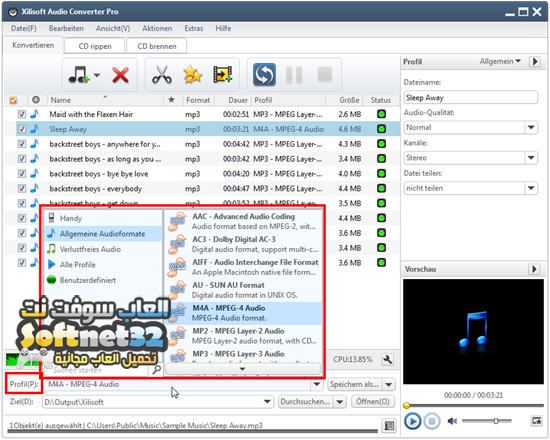The width and height of the screenshot is (550, 440).
Task: Click status indicator of Maid with the Flaxen Hair
Action: (381, 114)
